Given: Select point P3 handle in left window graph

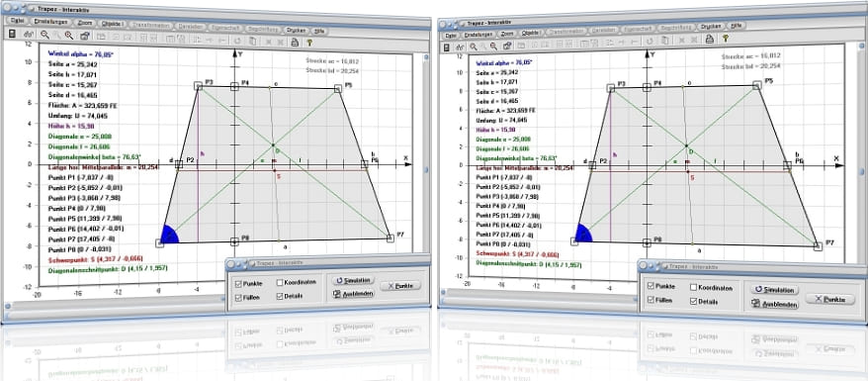Looking at the screenshot, I should pyautogui.click(x=198, y=86).
